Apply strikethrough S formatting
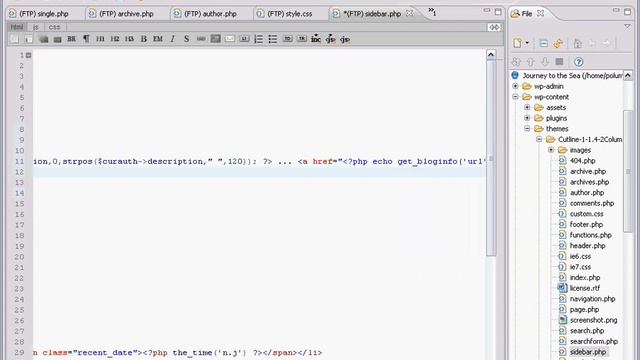Image resolution: width=640 pixels, height=360 pixels. point(187,39)
